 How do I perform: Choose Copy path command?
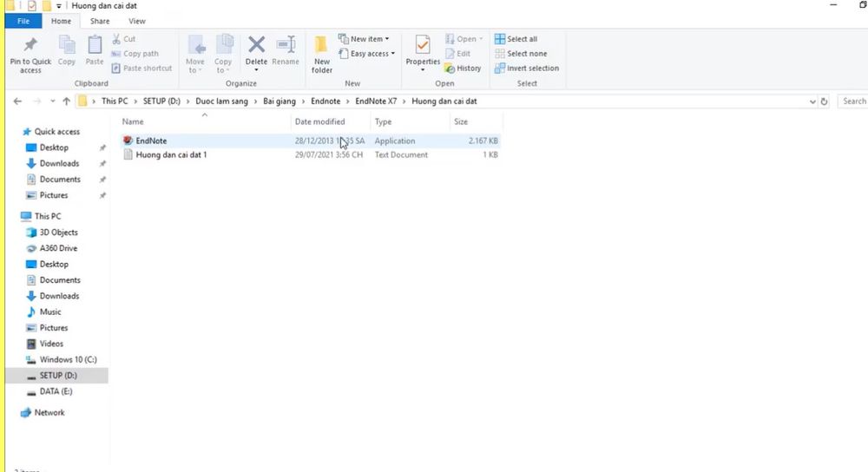135,54
